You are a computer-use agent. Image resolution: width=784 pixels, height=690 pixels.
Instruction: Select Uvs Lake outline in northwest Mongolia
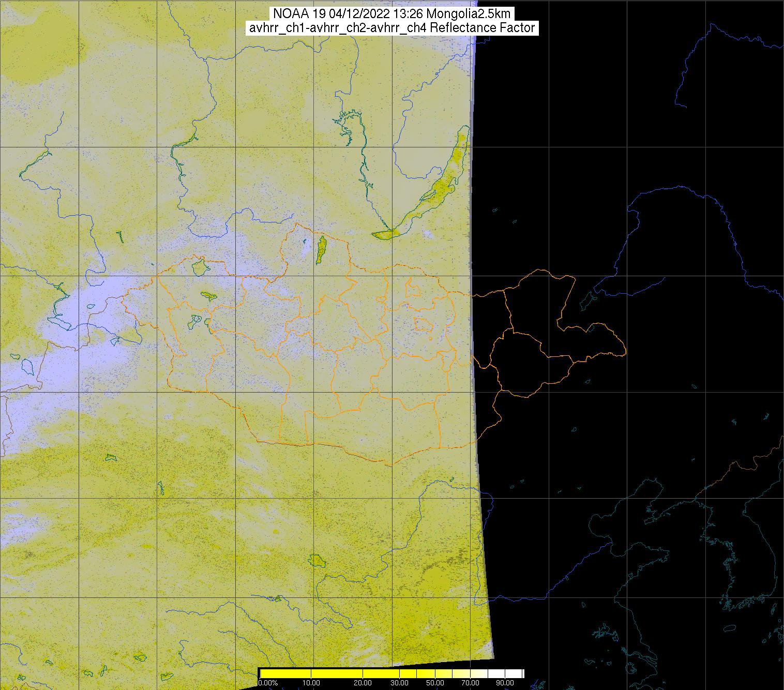point(200,267)
